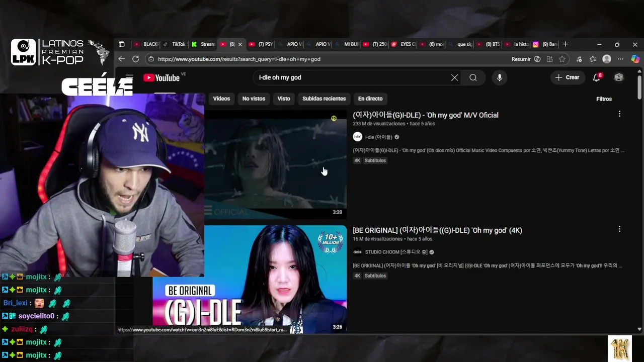Run search with the magnifier button
This screenshot has height=362, width=644.
pyautogui.click(x=473, y=77)
